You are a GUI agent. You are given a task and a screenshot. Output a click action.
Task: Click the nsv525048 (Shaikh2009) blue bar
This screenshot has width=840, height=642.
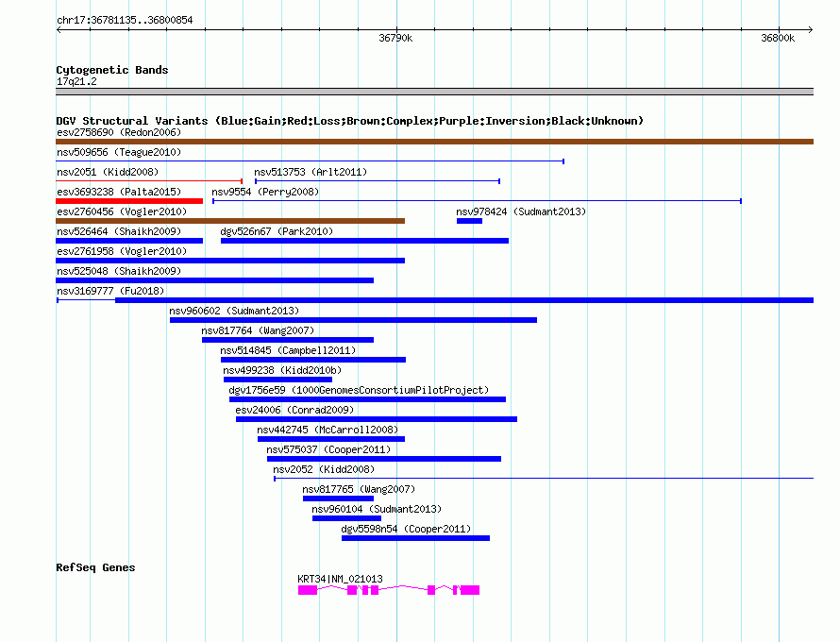[x=215, y=280]
